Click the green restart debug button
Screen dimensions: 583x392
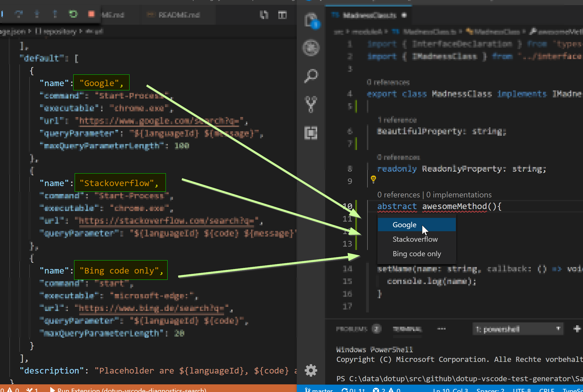click(x=73, y=14)
